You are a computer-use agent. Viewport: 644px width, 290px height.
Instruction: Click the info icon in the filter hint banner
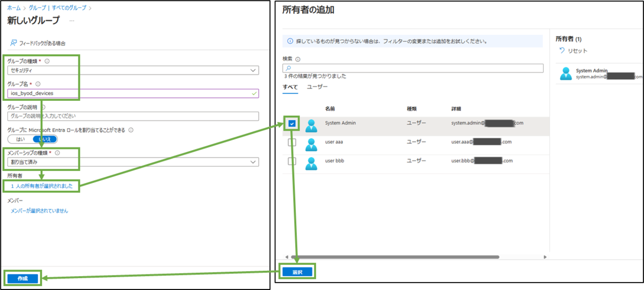coord(290,41)
